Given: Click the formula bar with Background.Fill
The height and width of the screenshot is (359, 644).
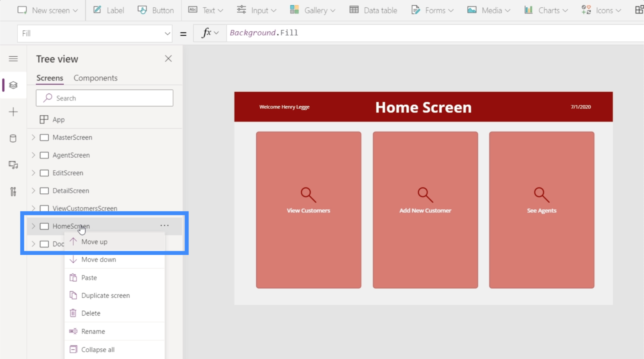Looking at the screenshot, I should tap(435, 33).
